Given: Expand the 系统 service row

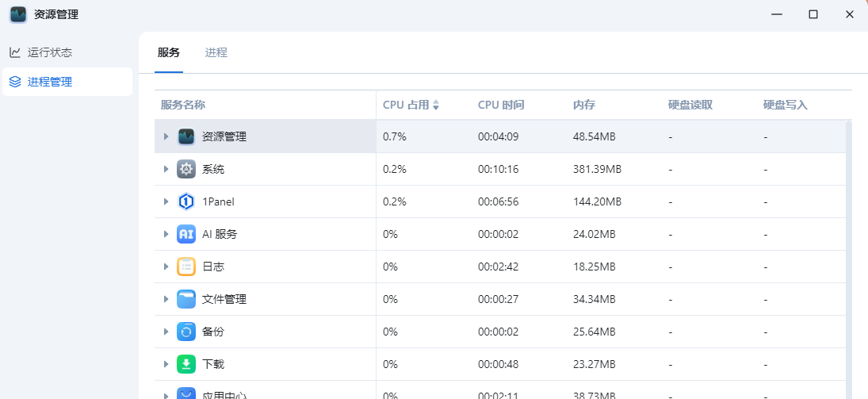Looking at the screenshot, I should [x=166, y=169].
